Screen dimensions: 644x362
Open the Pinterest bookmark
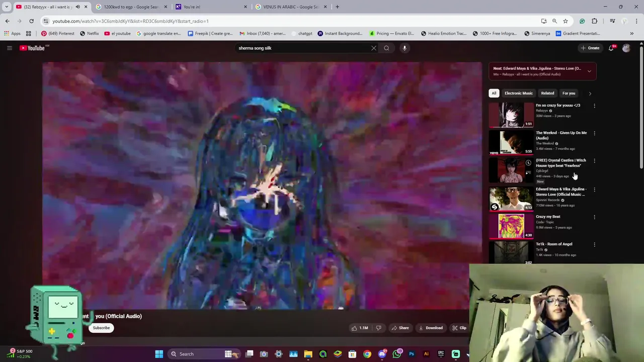pyautogui.click(x=58, y=33)
